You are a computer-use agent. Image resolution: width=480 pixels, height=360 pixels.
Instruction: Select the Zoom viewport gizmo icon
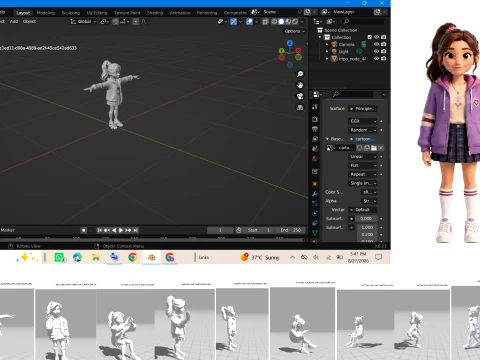(300, 74)
